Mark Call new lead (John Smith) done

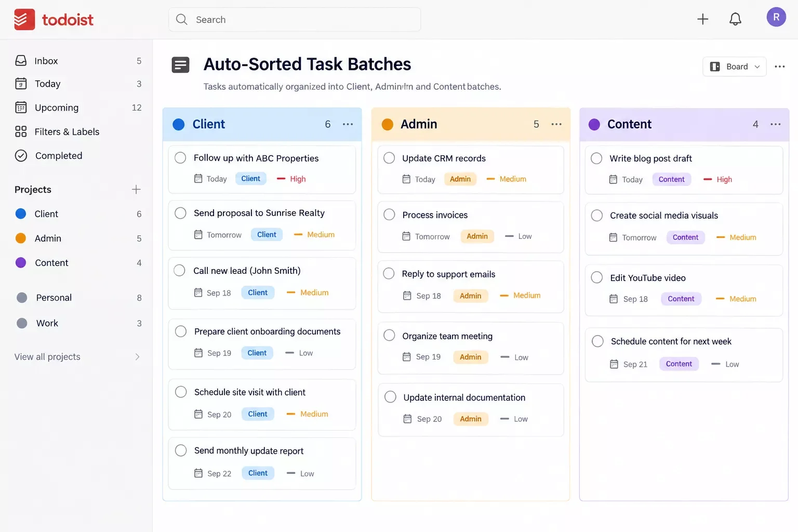(x=179, y=271)
